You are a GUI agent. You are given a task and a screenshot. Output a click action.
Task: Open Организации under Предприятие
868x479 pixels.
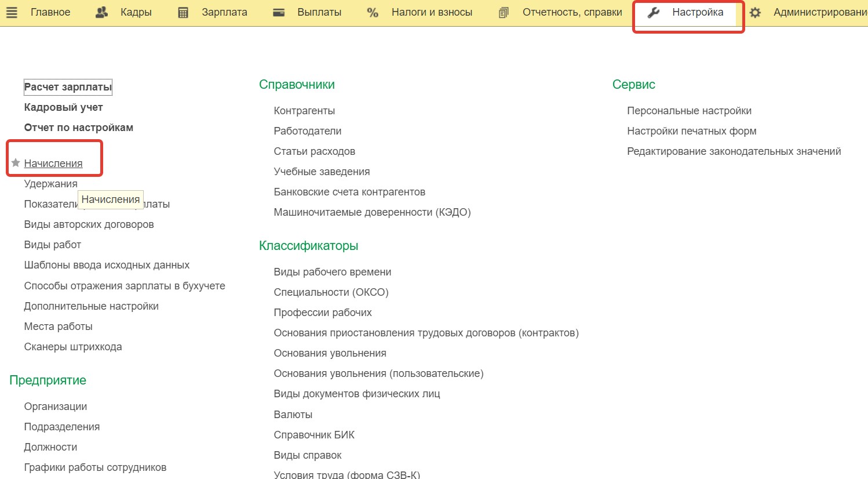point(56,407)
